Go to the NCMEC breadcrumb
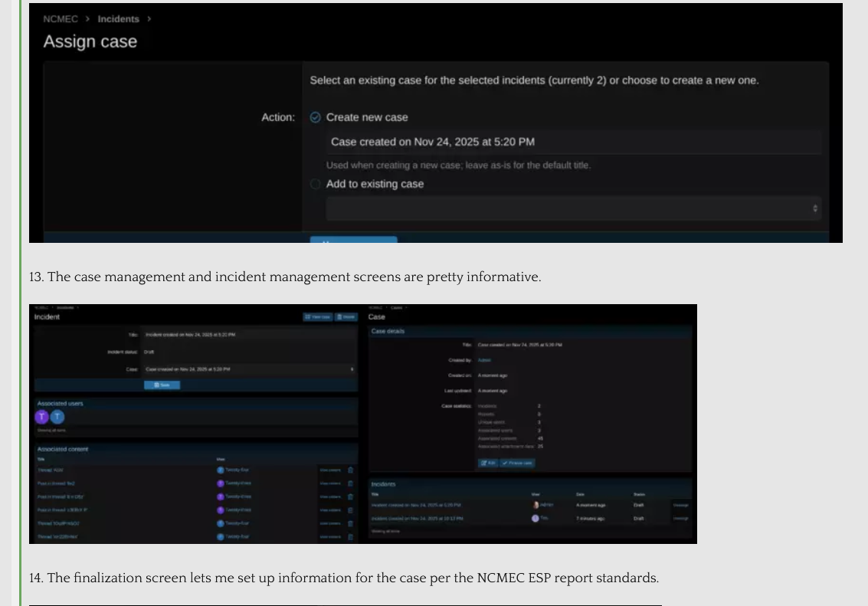The height and width of the screenshot is (606, 868). tap(61, 19)
